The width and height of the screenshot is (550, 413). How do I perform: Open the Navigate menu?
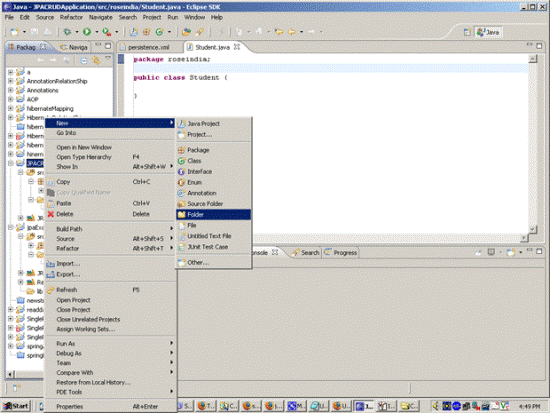(101, 17)
